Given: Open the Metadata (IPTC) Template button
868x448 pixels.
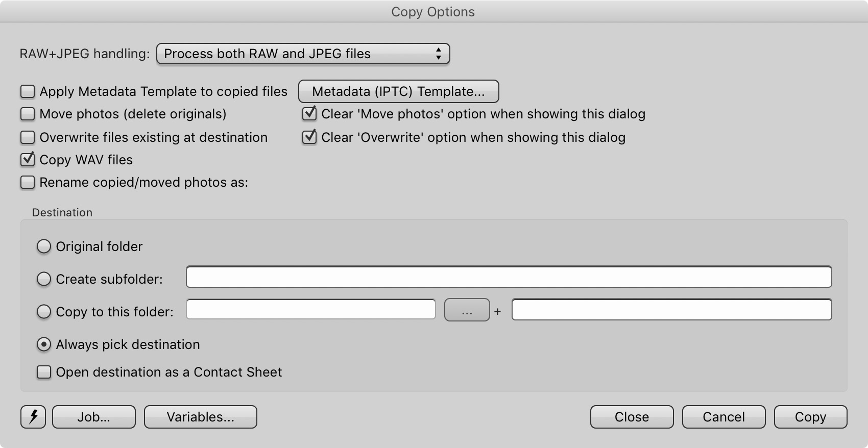Looking at the screenshot, I should coord(398,91).
